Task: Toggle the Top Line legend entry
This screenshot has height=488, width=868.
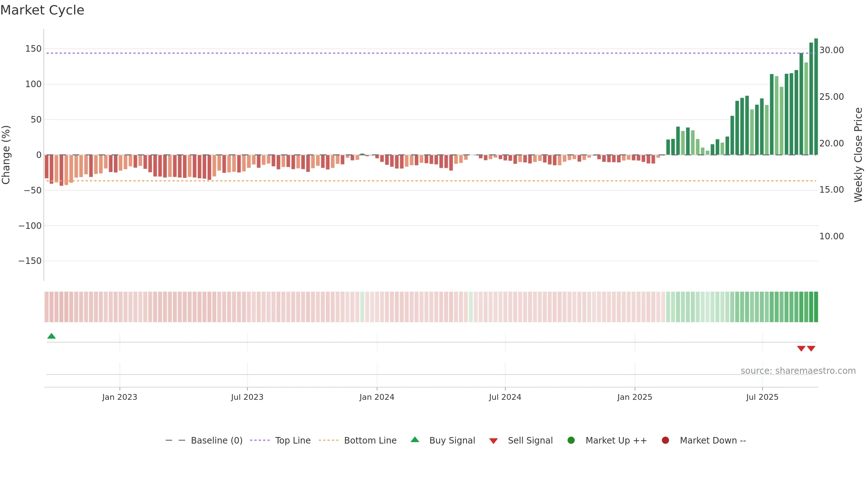Action: (280, 441)
